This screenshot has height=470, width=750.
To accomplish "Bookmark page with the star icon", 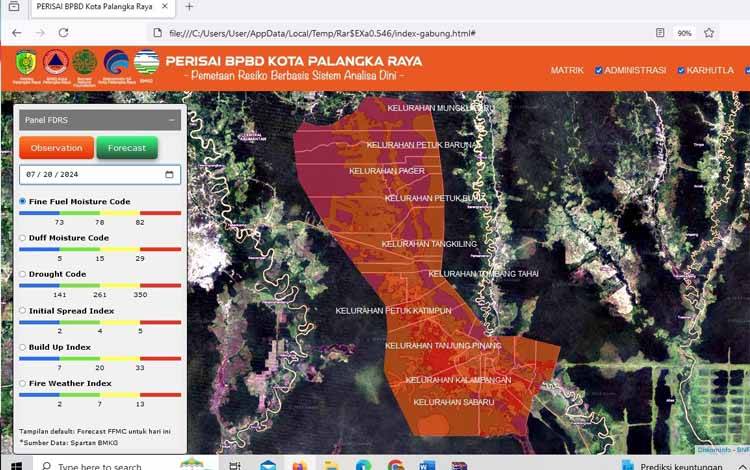I will (x=709, y=33).
